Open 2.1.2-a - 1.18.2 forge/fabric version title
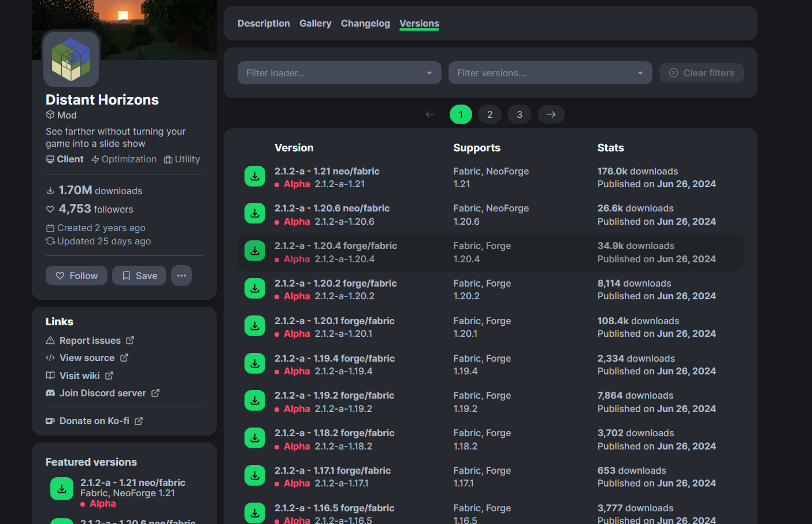The width and height of the screenshot is (812, 524). 335,433
